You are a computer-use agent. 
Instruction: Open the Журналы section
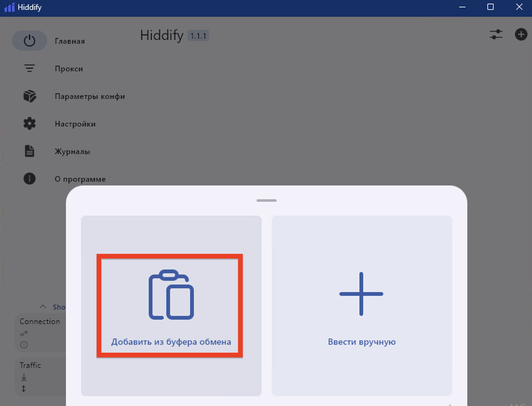click(72, 152)
